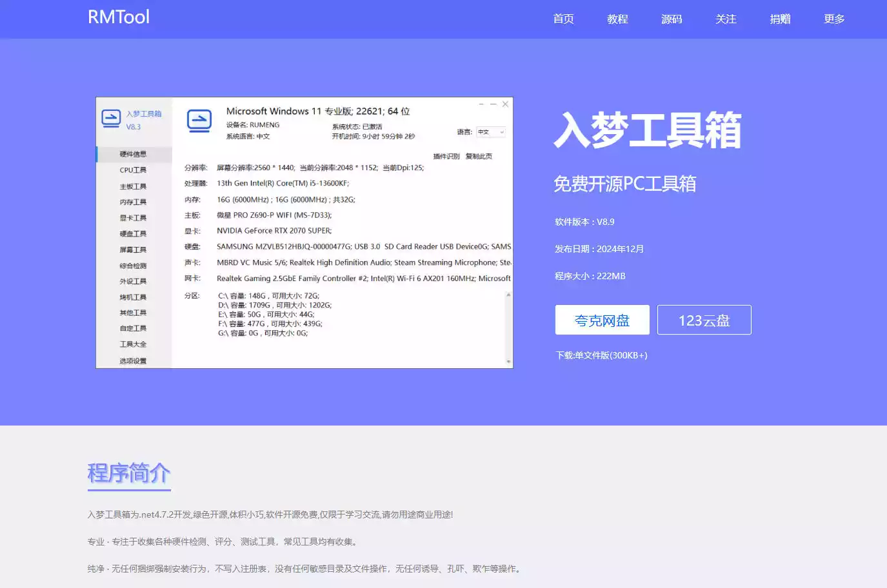Select 主板工具 in the app sidebar
This screenshot has width=887, height=588.
(133, 186)
